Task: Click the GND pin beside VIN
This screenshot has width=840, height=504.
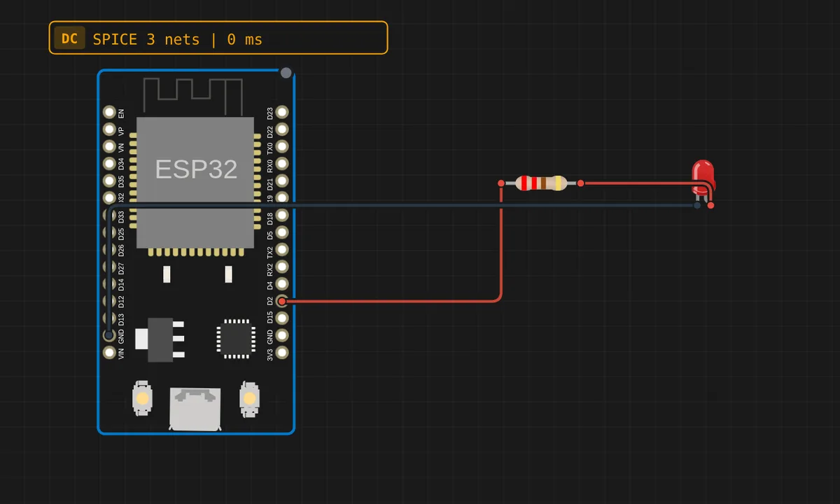Action: (109, 335)
